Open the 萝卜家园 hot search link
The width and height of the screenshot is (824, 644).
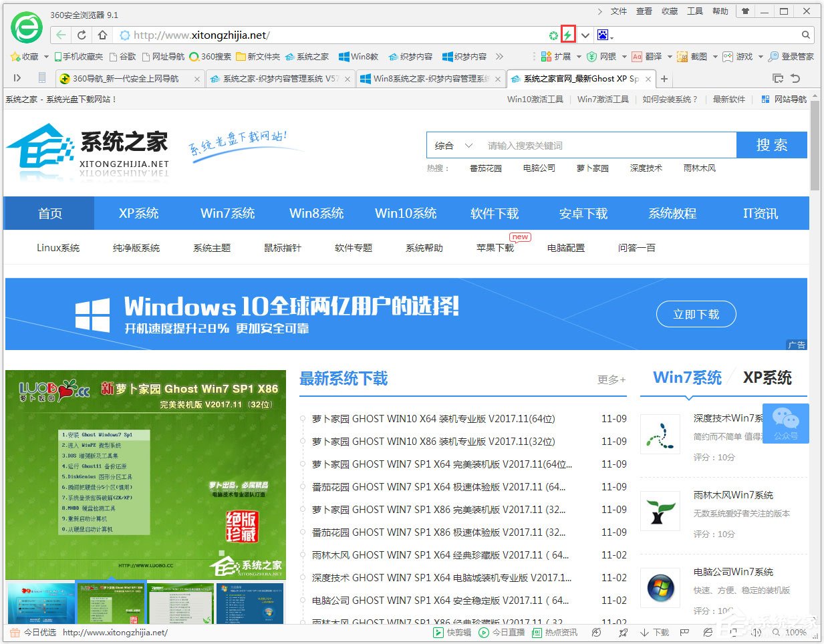click(x=591, y=168)
